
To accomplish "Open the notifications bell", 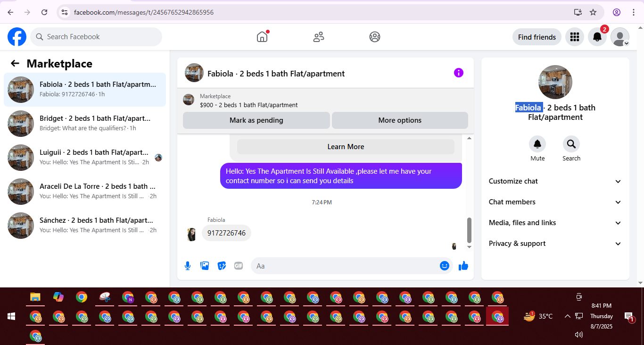I will click(x=597, y=37).
